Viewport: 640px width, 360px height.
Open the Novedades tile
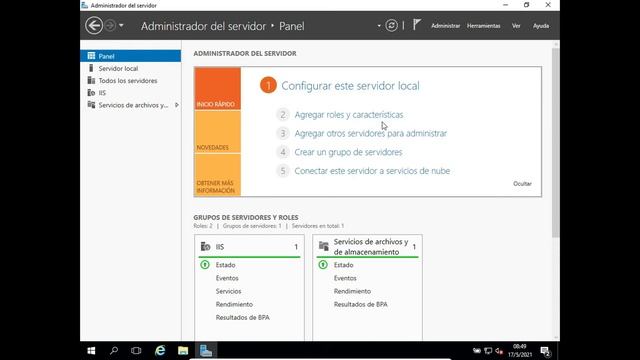pyautogui.click(x=218, y=132)
